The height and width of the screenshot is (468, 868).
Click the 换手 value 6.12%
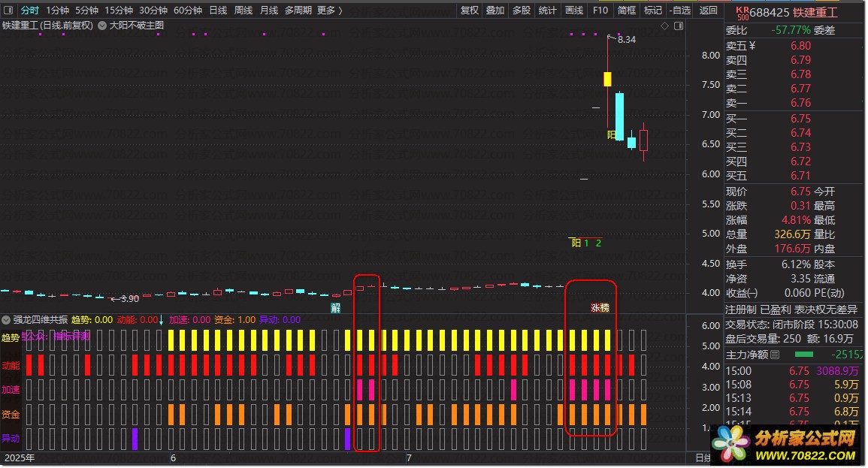coord(796,264)
